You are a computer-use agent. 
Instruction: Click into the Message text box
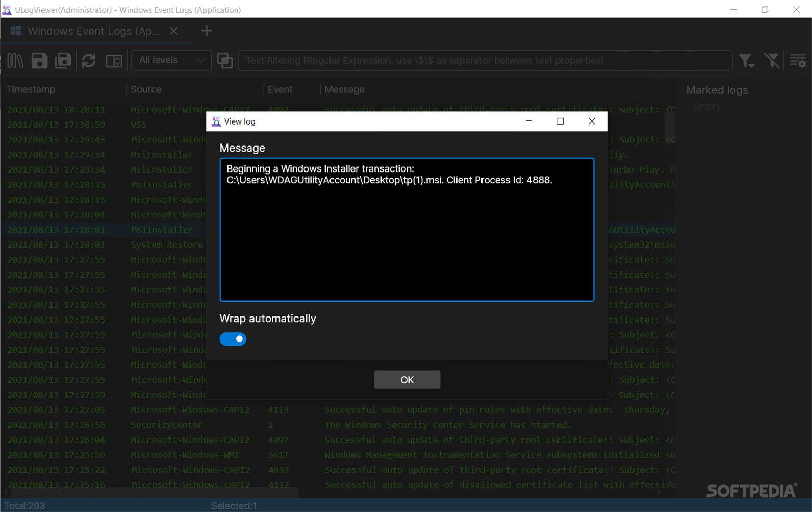click(x=407, y=230)
